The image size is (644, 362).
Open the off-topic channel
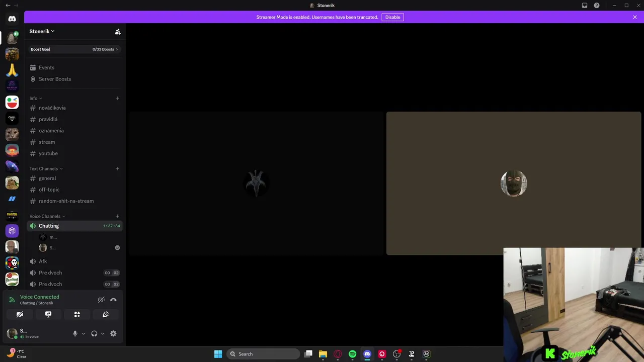click(74, 190)
